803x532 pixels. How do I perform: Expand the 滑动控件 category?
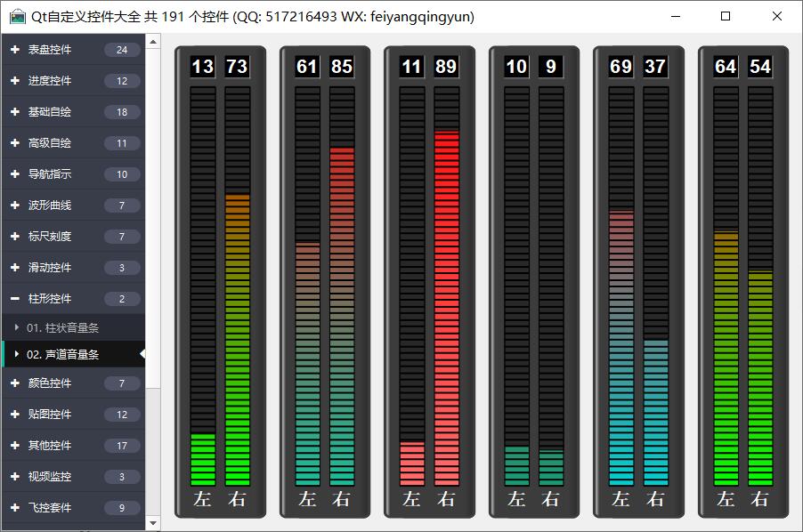[x=50, y=268]
